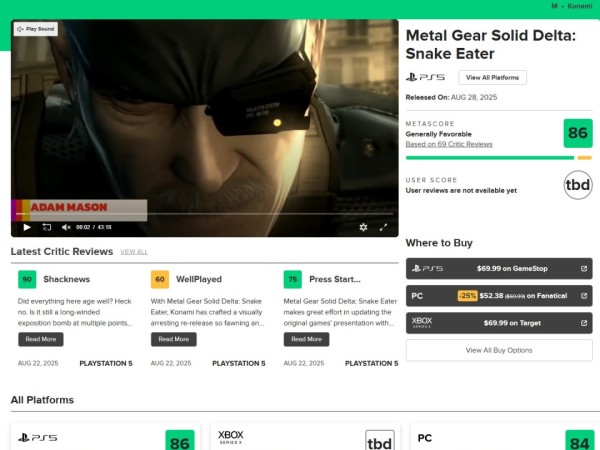Enter fullscreen with the expand icon

[383, 227]
